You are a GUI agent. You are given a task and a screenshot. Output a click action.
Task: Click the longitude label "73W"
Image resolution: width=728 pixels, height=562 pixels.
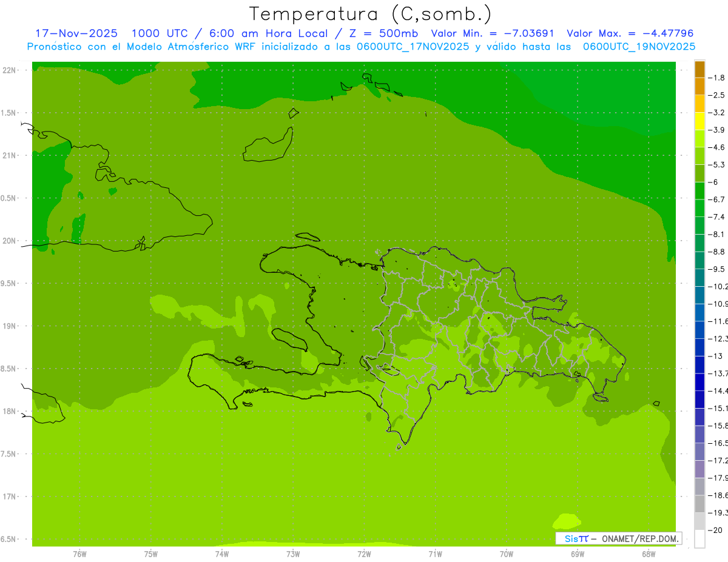point(293,554)
